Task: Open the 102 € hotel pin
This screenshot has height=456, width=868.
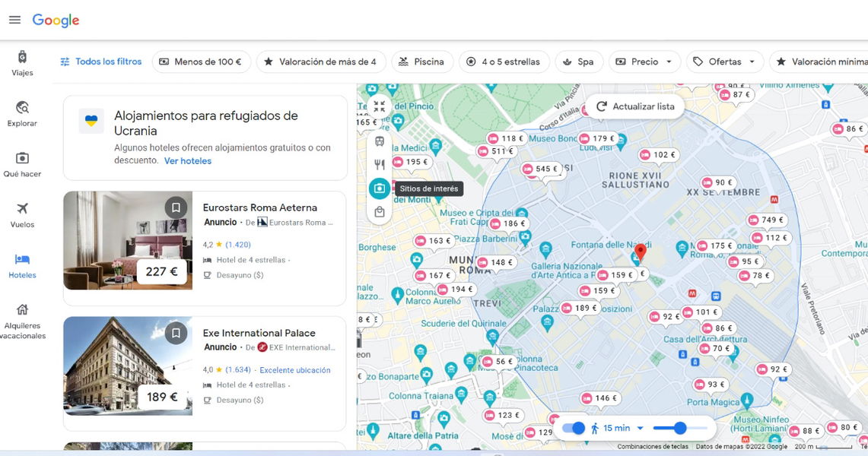Action: click(659, 155)
